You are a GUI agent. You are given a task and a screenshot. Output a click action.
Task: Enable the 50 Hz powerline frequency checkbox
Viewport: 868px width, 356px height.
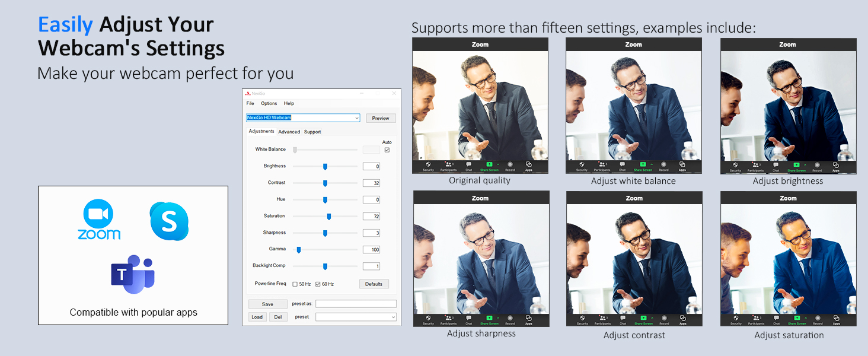tap(295, 284)
